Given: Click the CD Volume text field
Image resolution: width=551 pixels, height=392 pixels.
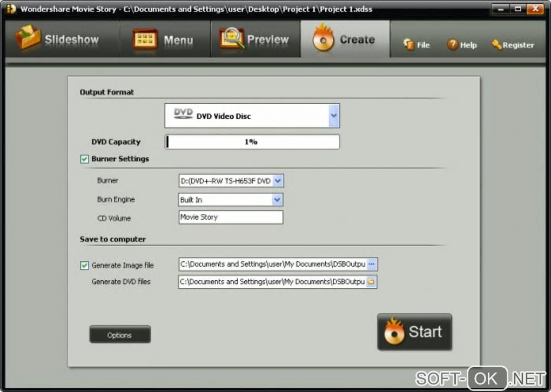Looking at the screenshot, I should click(231, 217).
